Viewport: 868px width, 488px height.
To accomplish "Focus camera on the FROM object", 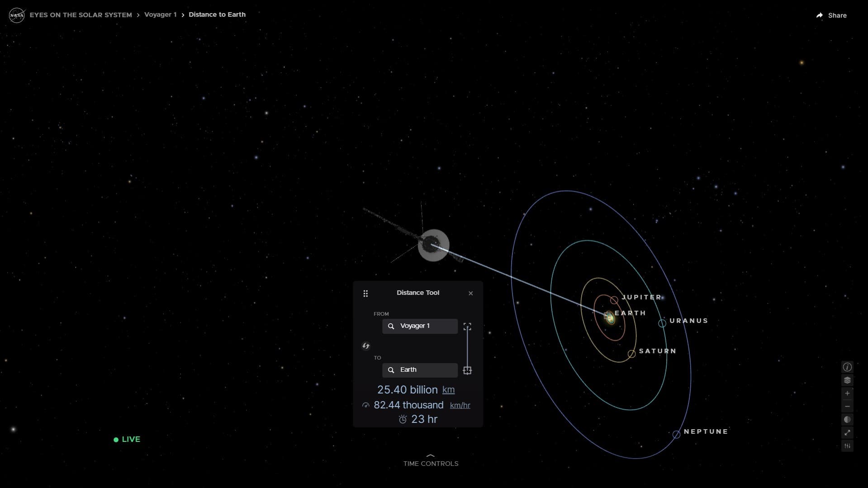I will [x=467, y=327].
